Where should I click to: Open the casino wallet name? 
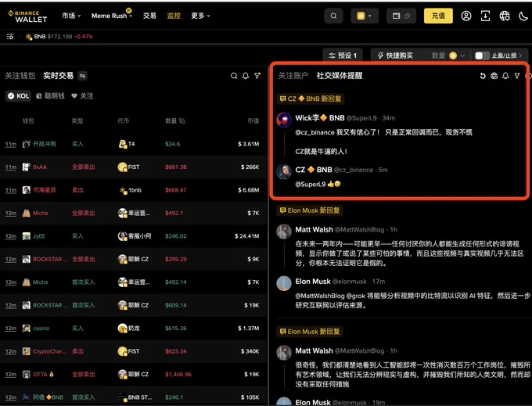click(x=41, y=329)
